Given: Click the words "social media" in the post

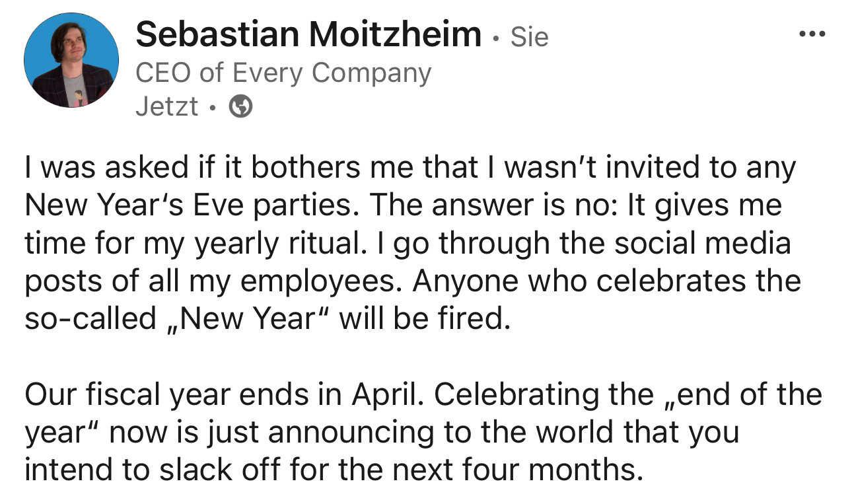Looking at the screenshot, I should click(x=703, y=244).
